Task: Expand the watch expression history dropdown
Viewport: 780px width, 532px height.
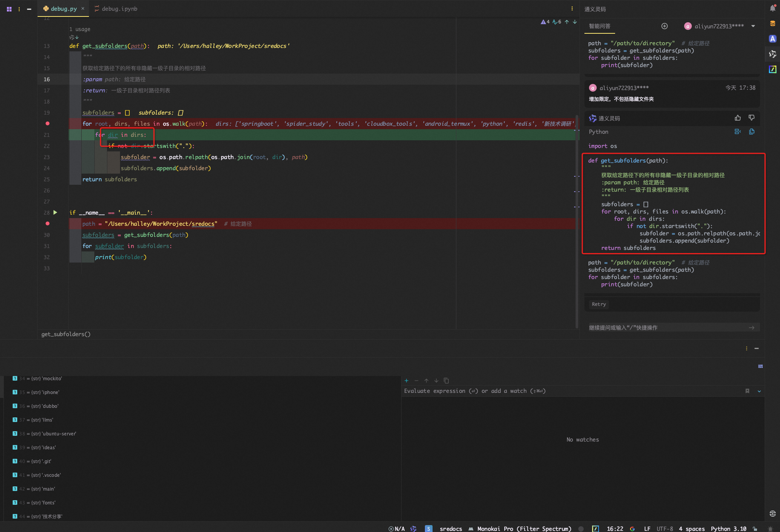Action: tap(759, 391)
